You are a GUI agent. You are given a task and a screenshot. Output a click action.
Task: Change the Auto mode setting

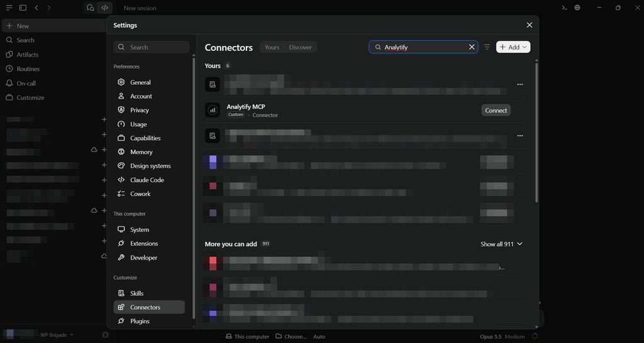(x=319, y=337)
